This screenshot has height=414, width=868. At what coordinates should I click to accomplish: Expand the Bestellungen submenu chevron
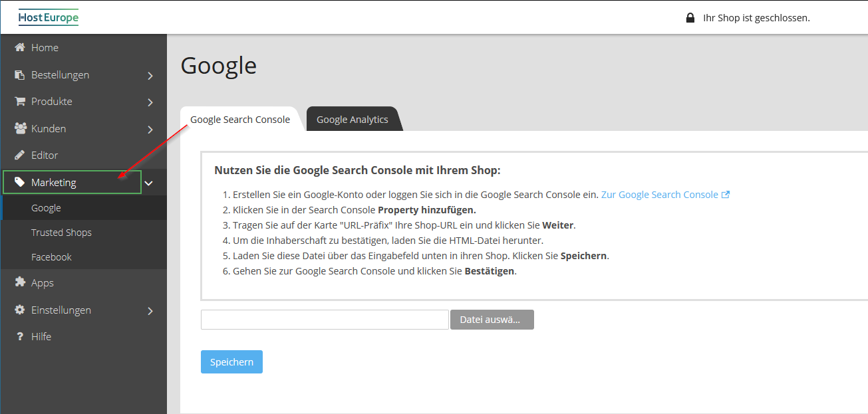click(x=150, y=76)
